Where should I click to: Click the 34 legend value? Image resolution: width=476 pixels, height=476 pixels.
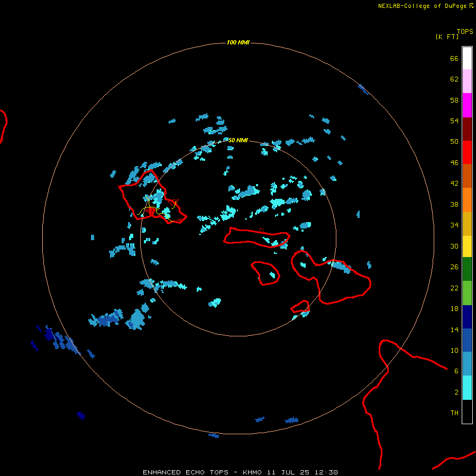point(454,225)
